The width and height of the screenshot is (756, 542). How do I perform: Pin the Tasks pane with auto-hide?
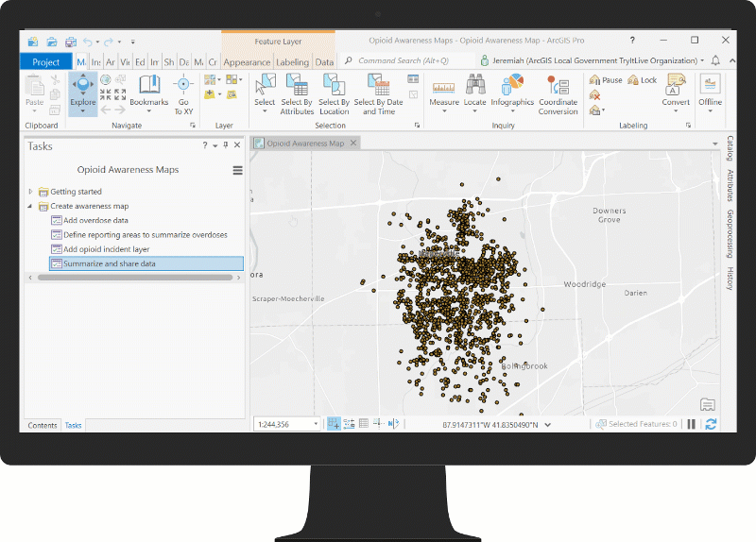coord(226,145)
